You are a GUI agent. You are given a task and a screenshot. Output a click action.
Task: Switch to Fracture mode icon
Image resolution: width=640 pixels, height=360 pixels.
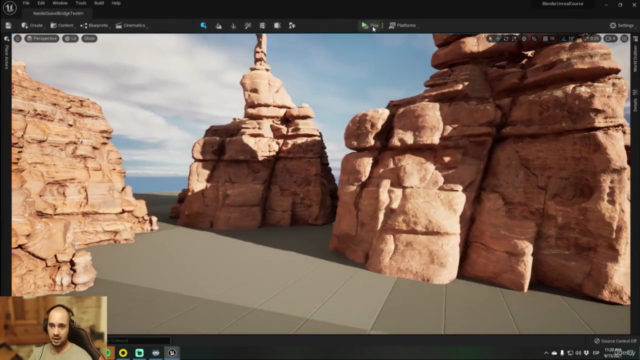pos(277,26)
